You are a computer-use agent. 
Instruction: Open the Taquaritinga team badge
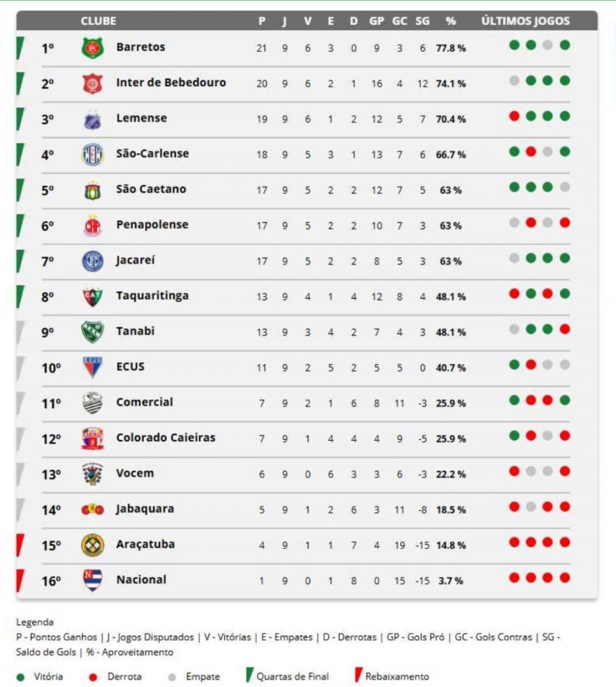92,296
